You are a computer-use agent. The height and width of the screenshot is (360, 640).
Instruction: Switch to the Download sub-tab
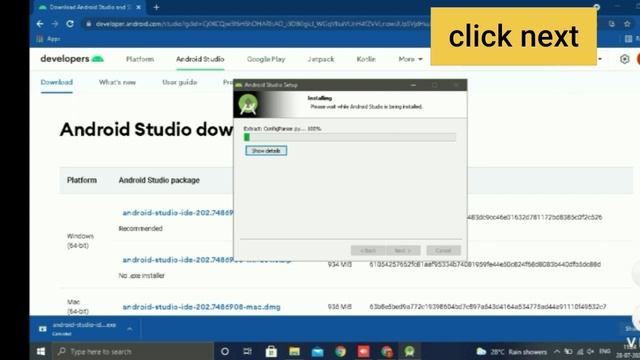(x=56, y=82)
